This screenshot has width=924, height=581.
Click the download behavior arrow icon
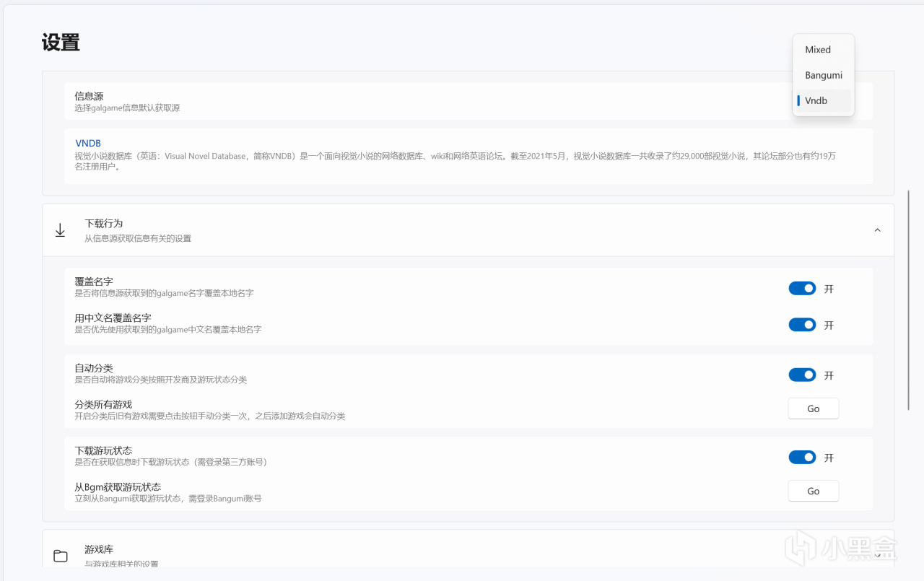tap(61, 230)
